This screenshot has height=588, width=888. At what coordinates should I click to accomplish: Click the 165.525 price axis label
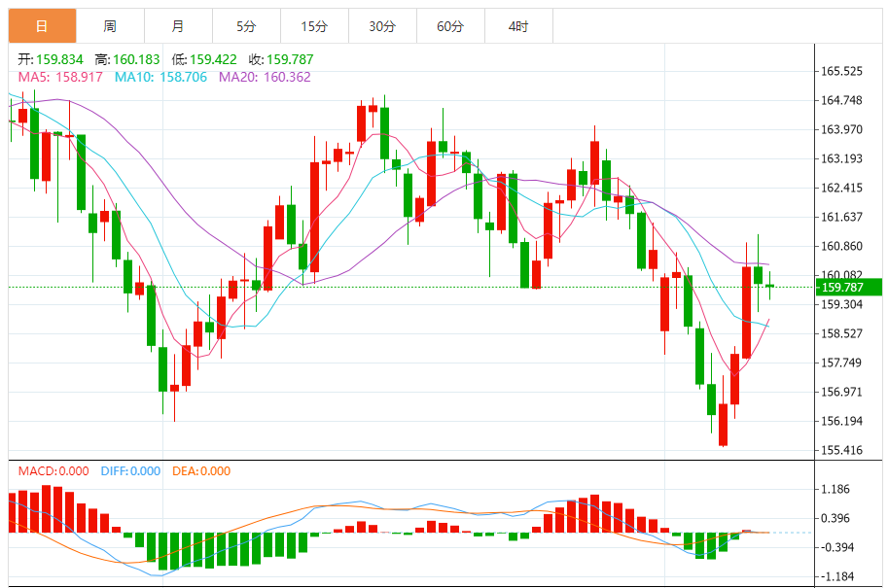841,71
